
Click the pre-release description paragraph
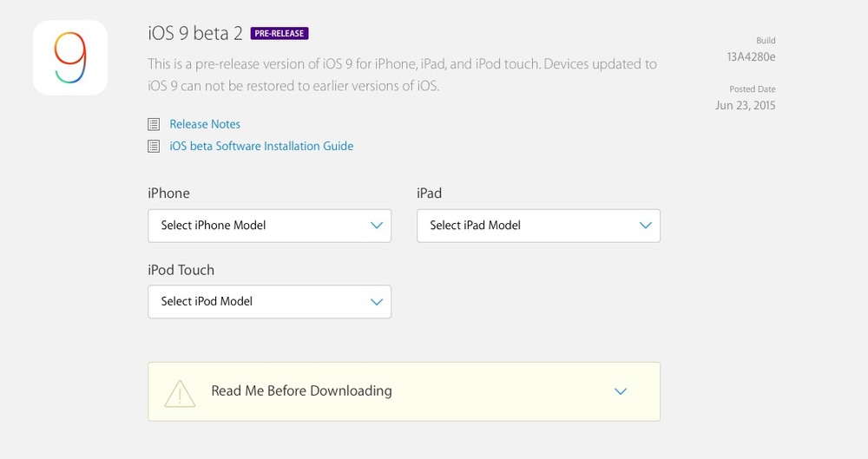(x=403, y=75)
